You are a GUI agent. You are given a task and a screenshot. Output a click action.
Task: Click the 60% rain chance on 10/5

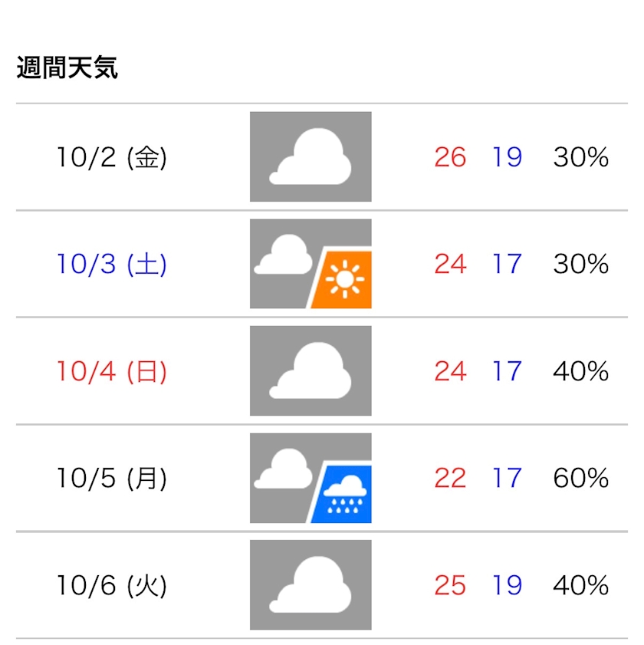coord(580,479)
